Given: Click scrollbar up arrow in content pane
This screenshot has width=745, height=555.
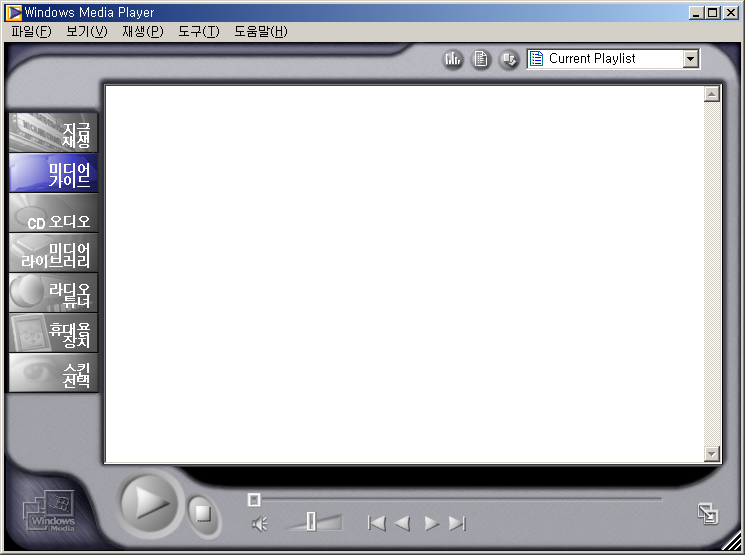Looking at the screenshot, I should coord(711,94).
